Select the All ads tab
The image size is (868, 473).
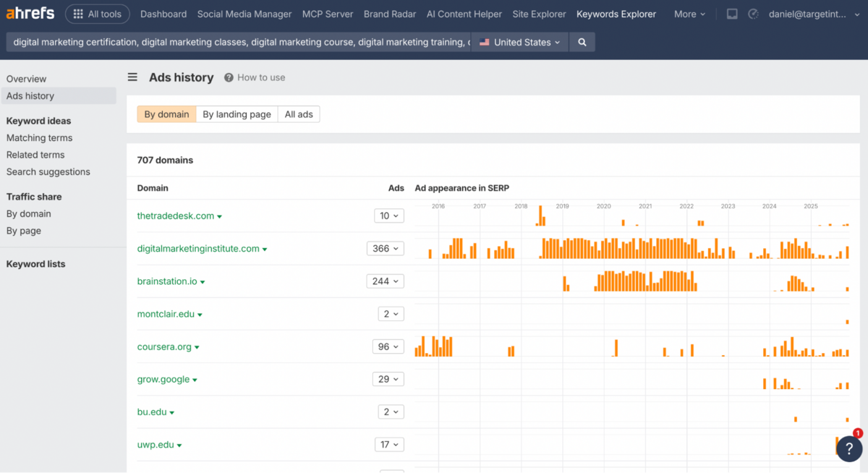pyautogui.click(x=299, y=114)
